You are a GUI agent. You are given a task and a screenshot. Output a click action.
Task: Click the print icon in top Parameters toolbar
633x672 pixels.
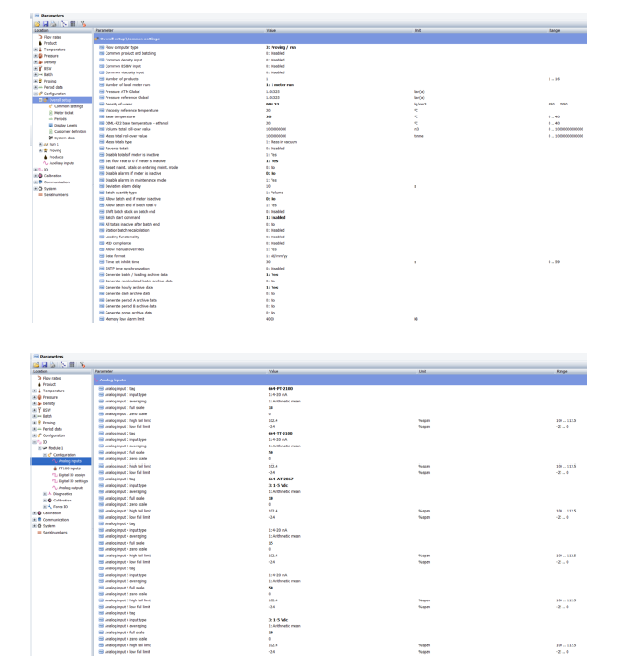click(x=53, y=24)
